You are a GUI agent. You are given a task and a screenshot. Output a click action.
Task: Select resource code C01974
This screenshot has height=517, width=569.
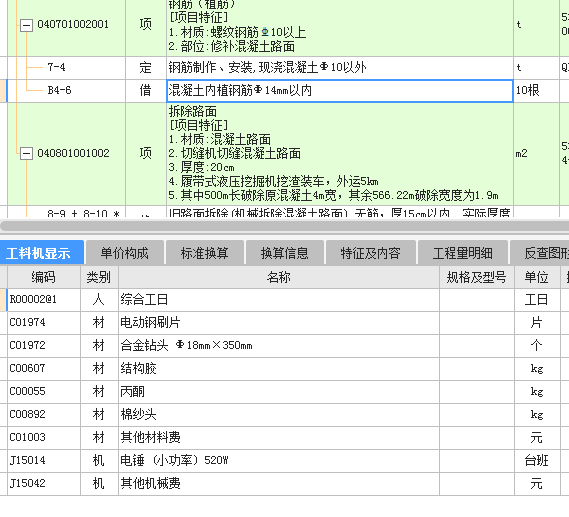(x=44, y=323)
